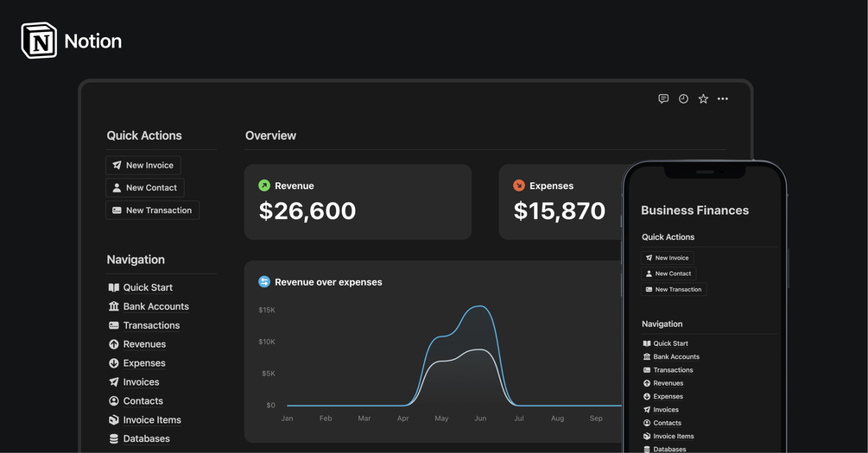Click the Revenue over expenses chart title
Screen dimensions: 868x453
pos(328,282)
